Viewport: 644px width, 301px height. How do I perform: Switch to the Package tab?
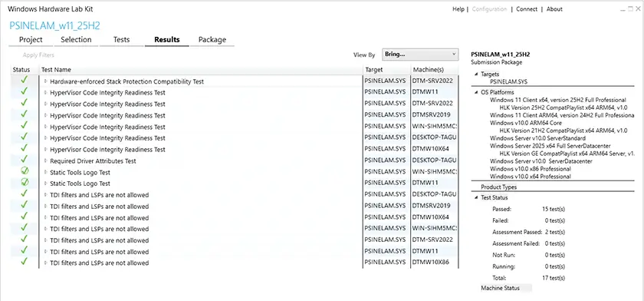click(x=212, y=40)
